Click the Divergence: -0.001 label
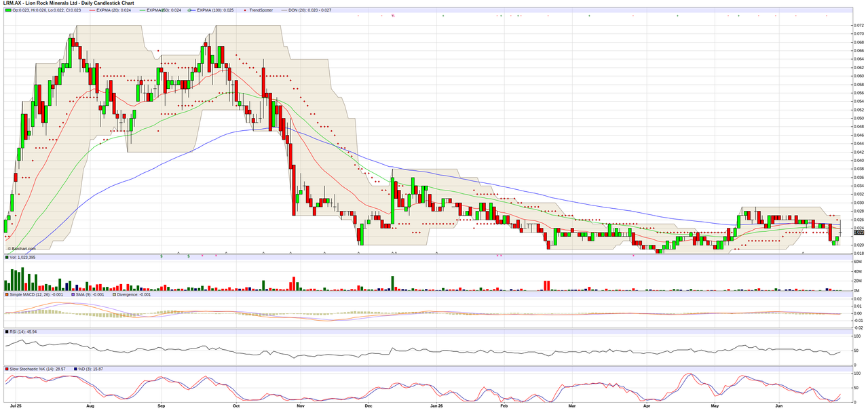This screenshot has height=417, width=868. [x=132, y=295]
